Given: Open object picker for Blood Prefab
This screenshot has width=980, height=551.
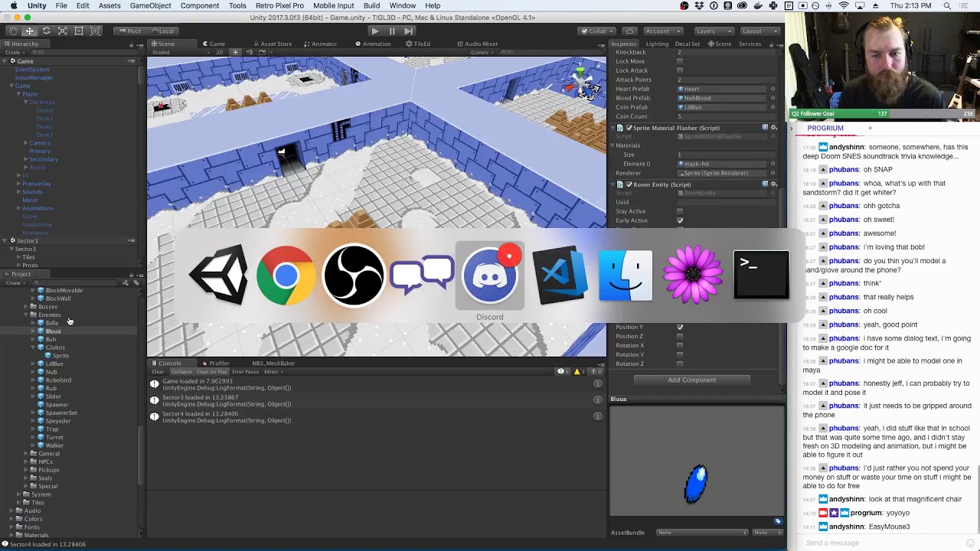Looking at the screenshot, I should click(773, 98).
